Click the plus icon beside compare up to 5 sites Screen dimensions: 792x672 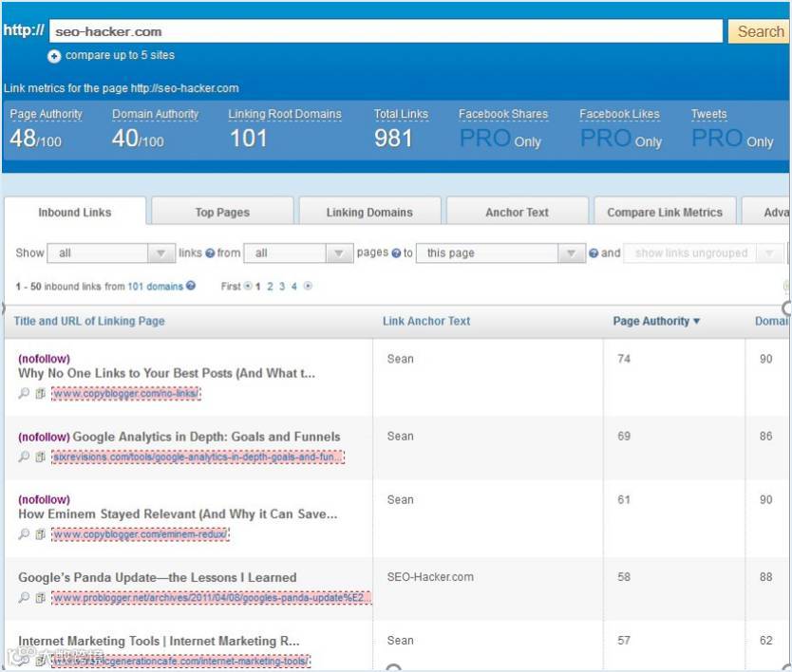[54, 56]
